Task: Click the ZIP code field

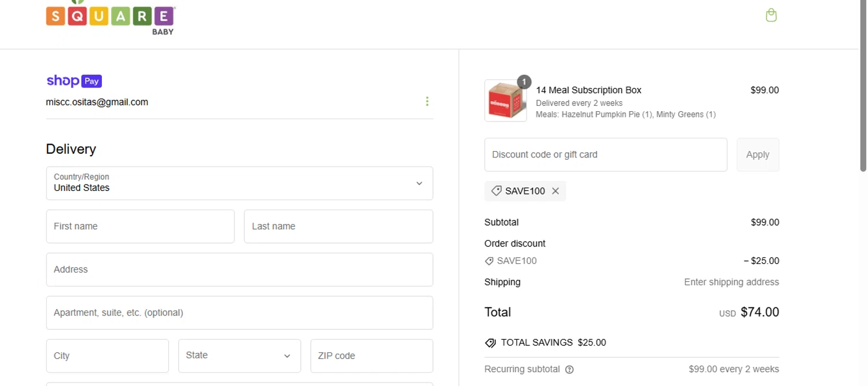Action: [372, 356]
